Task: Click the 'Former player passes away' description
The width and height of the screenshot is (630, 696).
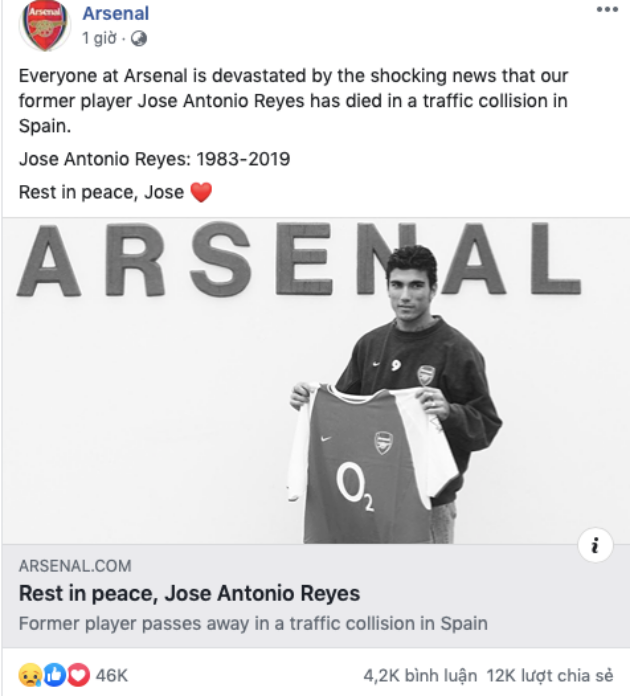Action: tap(253, 623)
